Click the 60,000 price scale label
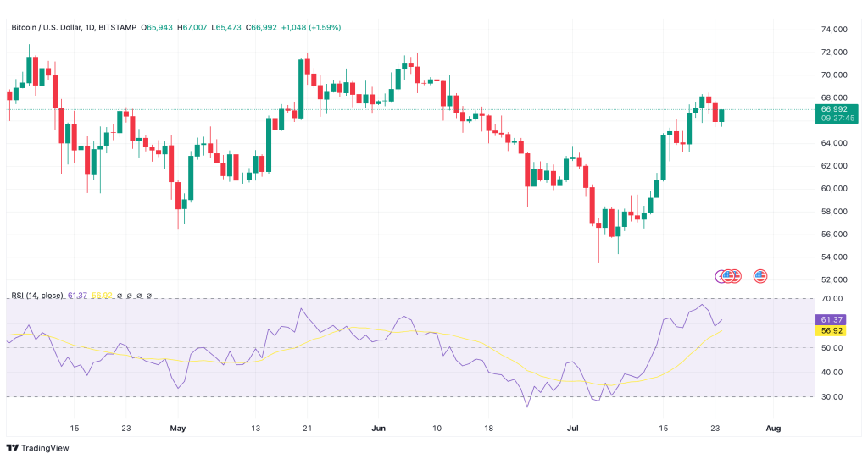Image resolution: width=868 pixels, height=459 pixels. tap(834, 188)
